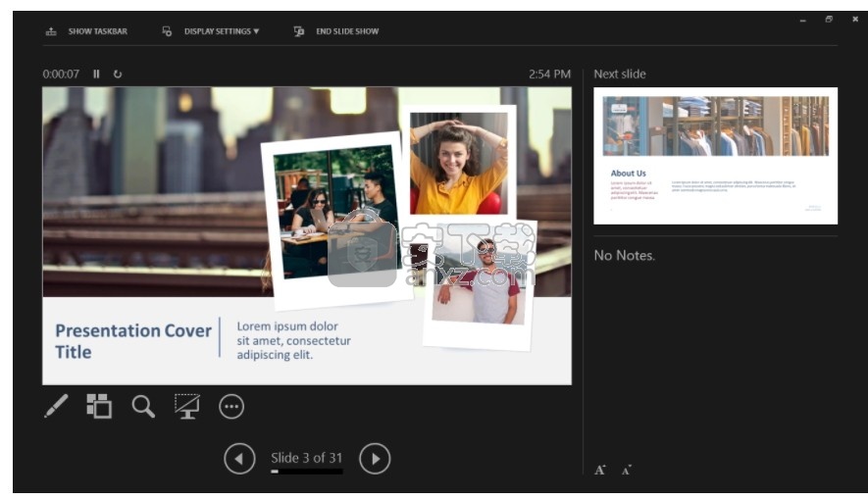The height and width of the screenshot is (500, 868).
Task: Toggle black or unblack slide show
Action: coord(187,407)
